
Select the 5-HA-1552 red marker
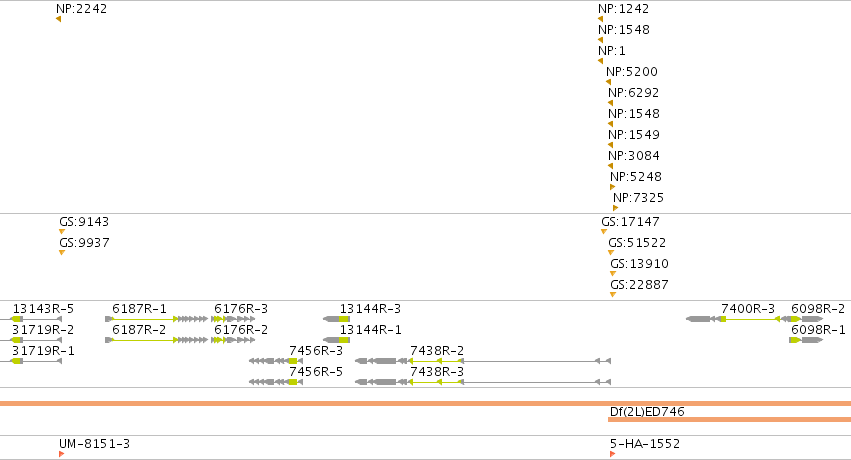(x=613, y=454)
